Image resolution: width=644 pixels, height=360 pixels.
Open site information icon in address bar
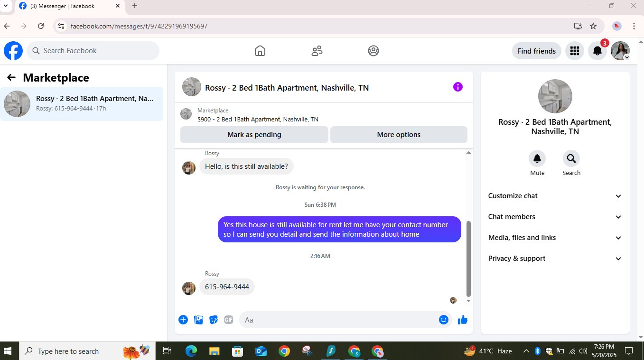pos(61,26)
